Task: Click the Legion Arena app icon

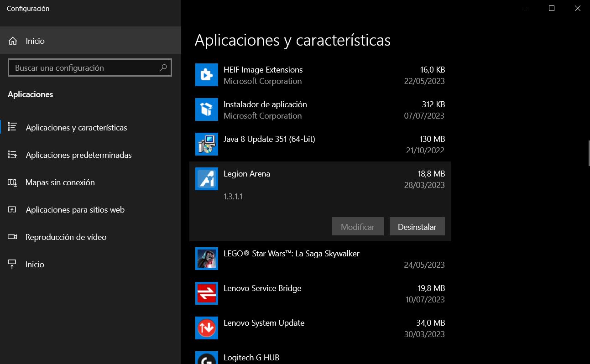Action: pyautogui.click(x=207, y=179)
